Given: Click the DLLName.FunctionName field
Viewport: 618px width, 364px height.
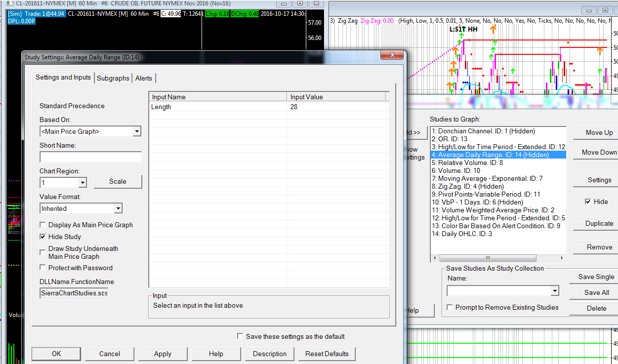Looking at the screenshot, I should click(74, 293).
